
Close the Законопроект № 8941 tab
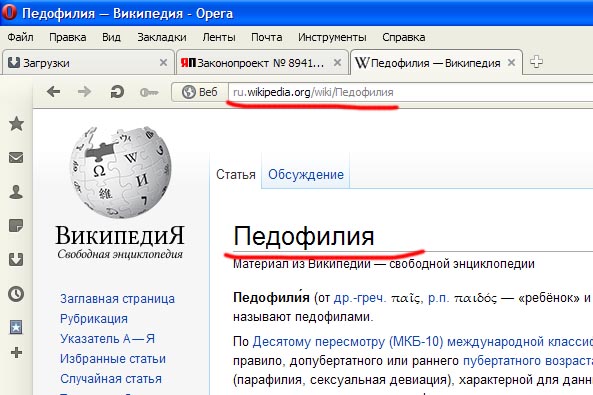pos(337,62)
